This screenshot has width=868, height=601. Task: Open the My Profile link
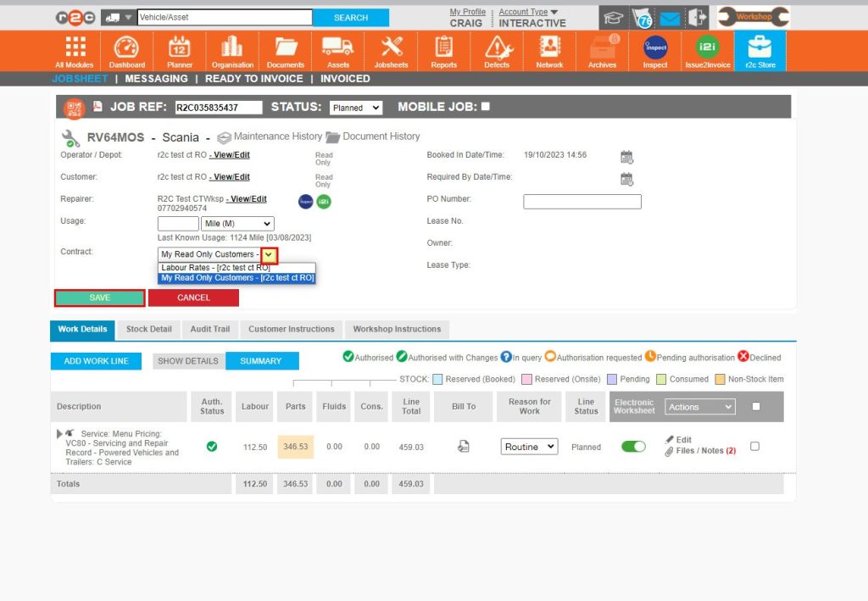click(467, 12)
